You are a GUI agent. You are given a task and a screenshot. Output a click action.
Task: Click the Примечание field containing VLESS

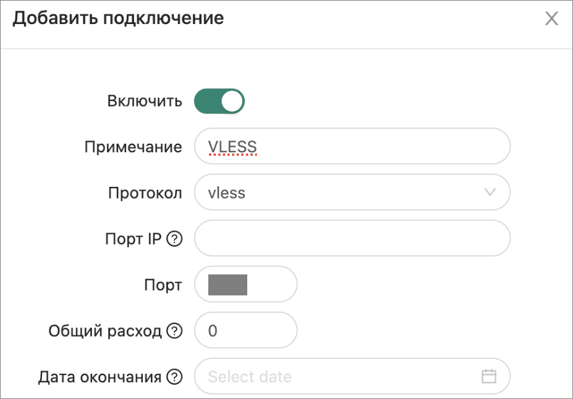pos(352,147)
